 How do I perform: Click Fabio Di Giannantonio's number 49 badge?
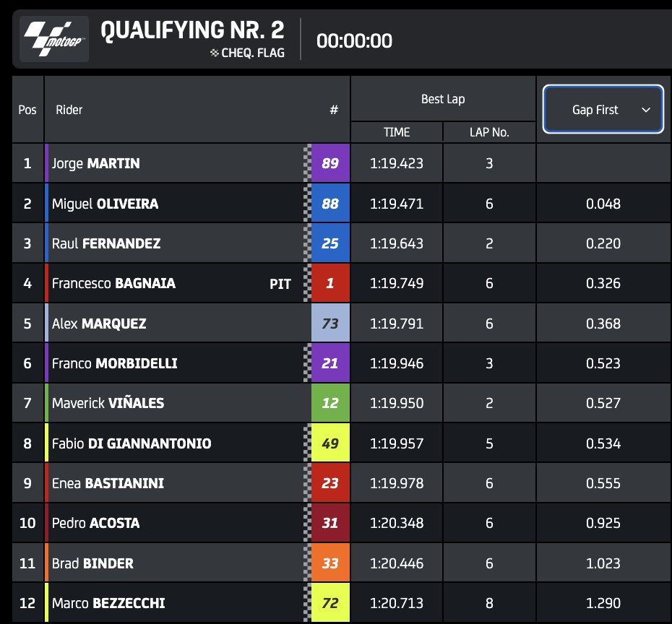329,443
